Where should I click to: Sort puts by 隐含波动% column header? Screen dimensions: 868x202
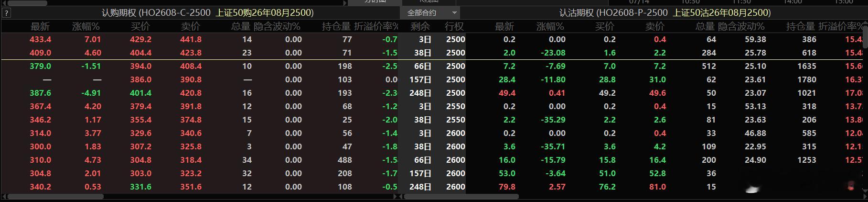click(741, 26)
